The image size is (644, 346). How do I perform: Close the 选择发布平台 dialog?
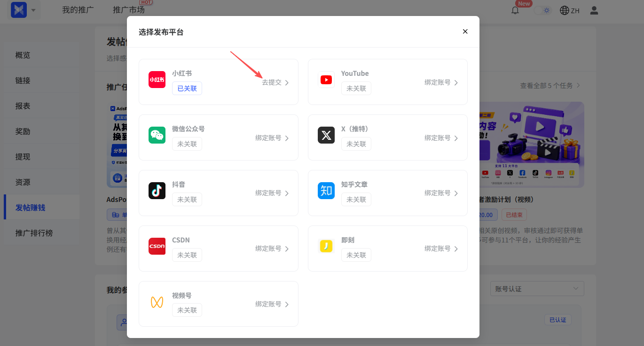click(x=465, y=32)
